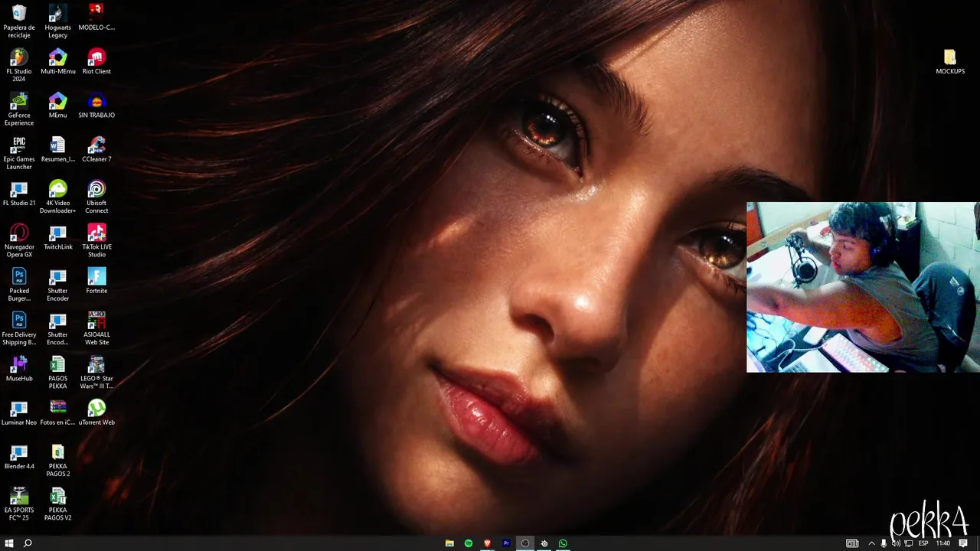The height and width of the screenshot is (551, 980).
Task: Change the ESP input language
Action: tap(923, 543)
